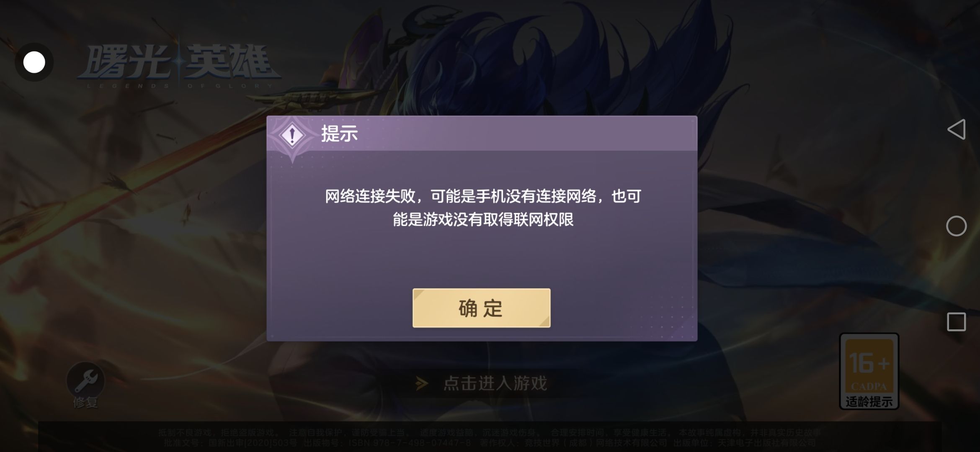This screenshot has height=452, width=980.
Task: Open the repair tool wrench icon
Action: tap(85, 380)
